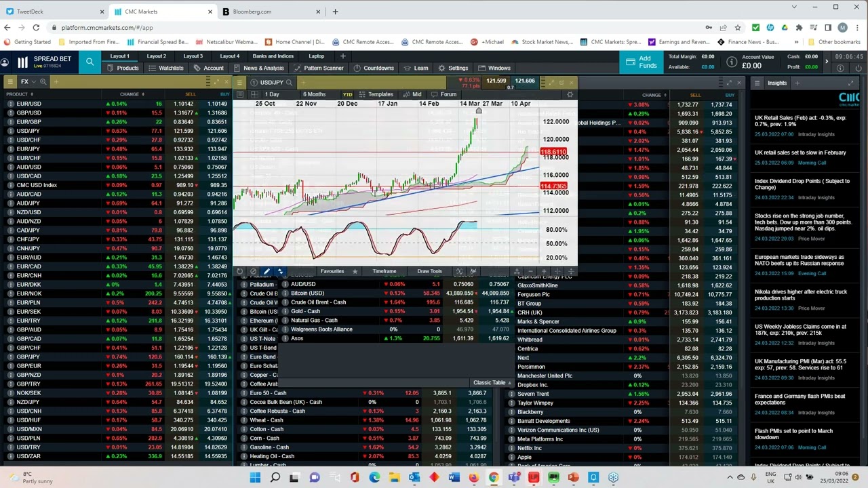Open Insights panel hamburger menu
Viewport: 868px width, 488px height.
tap(757, 83)
